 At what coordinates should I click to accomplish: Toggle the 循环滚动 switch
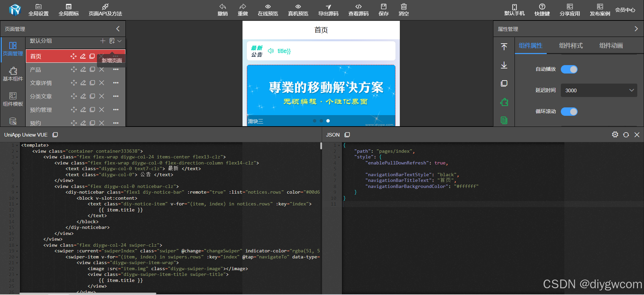coord(569,111)
